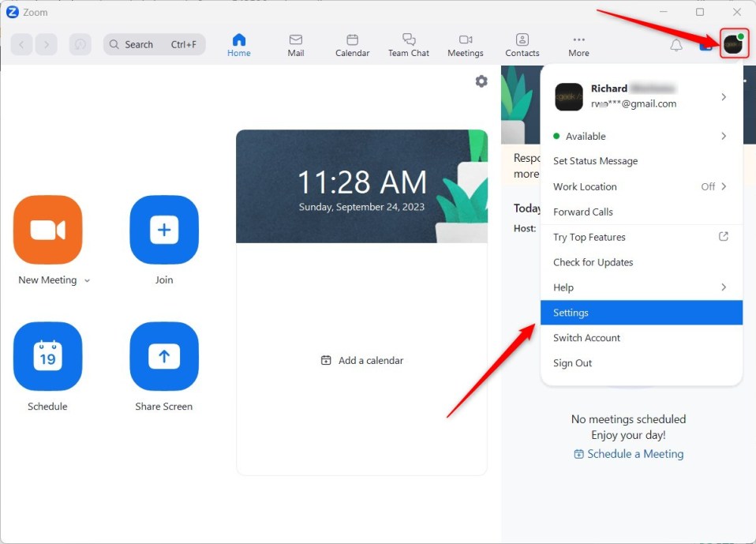Click the forward navigation arrow

(47, 44)
